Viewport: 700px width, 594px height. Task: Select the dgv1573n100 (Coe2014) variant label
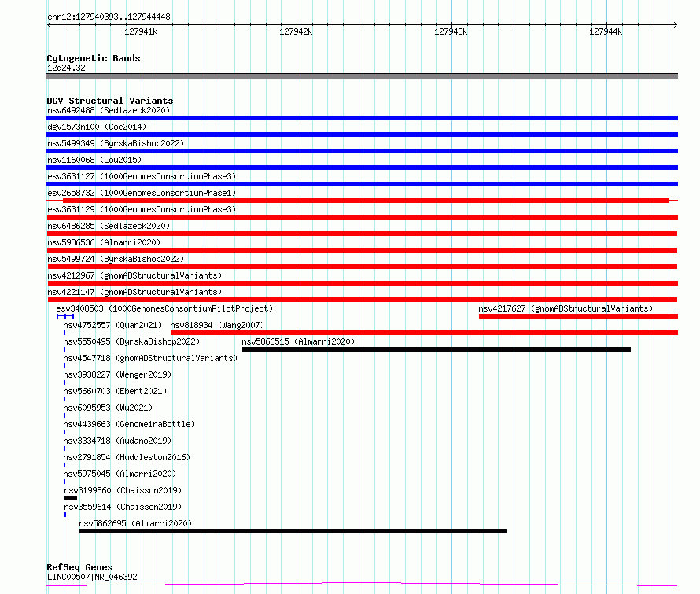[x=97, y=127]
